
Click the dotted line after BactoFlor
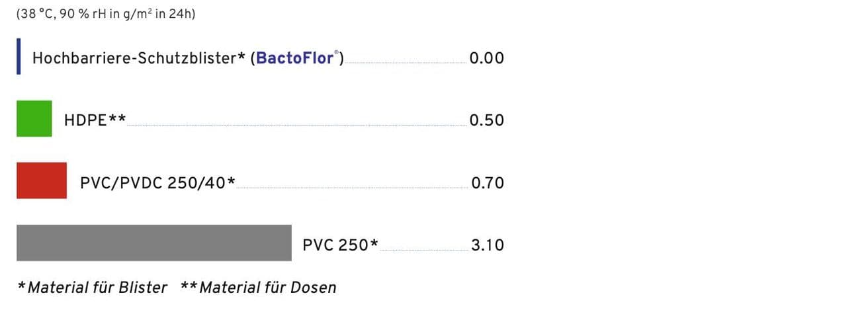point(405,63)
